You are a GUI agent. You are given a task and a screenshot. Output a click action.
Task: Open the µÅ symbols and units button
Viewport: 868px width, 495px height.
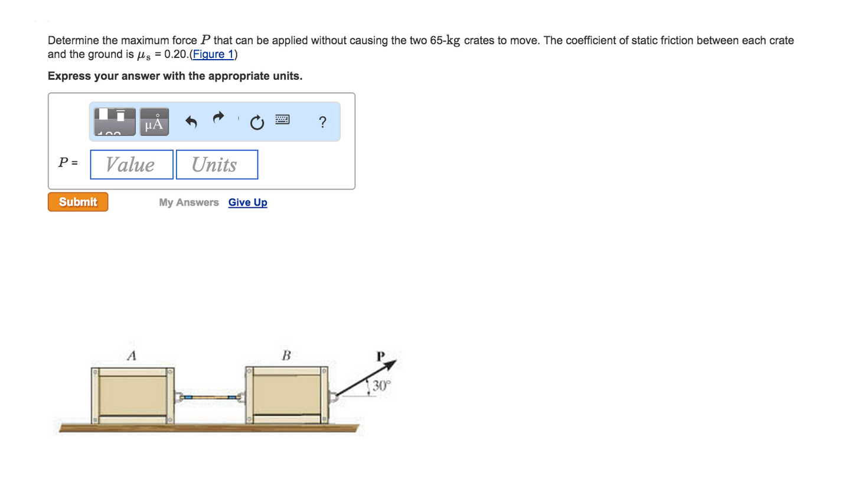[154, 122]
